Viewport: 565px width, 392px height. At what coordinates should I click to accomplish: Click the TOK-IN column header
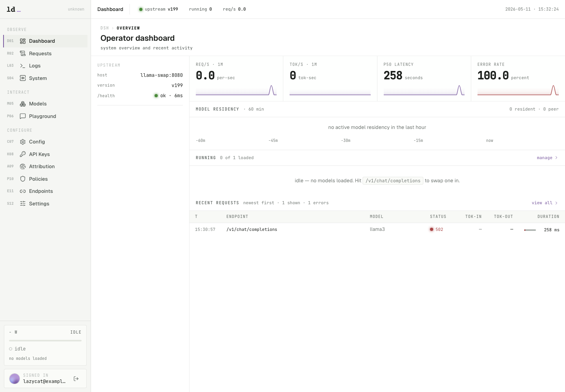coord(474,217)
